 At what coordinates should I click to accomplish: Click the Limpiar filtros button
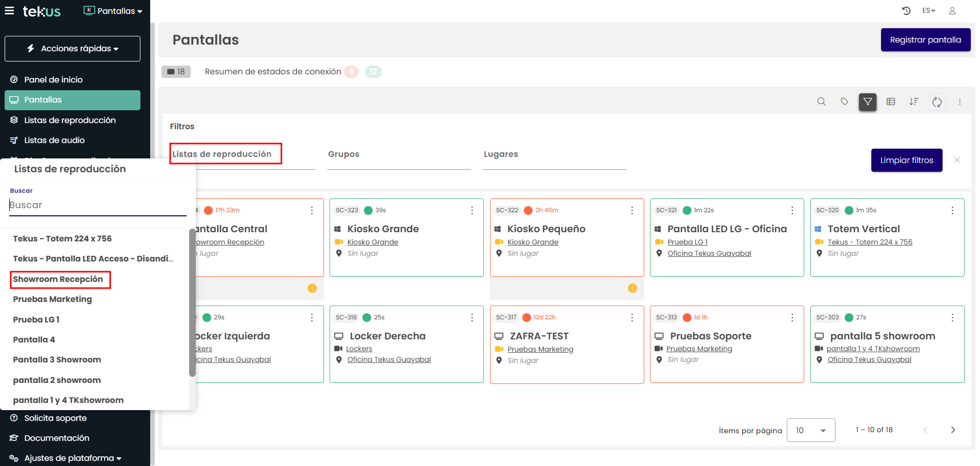(x=906, y=160)
